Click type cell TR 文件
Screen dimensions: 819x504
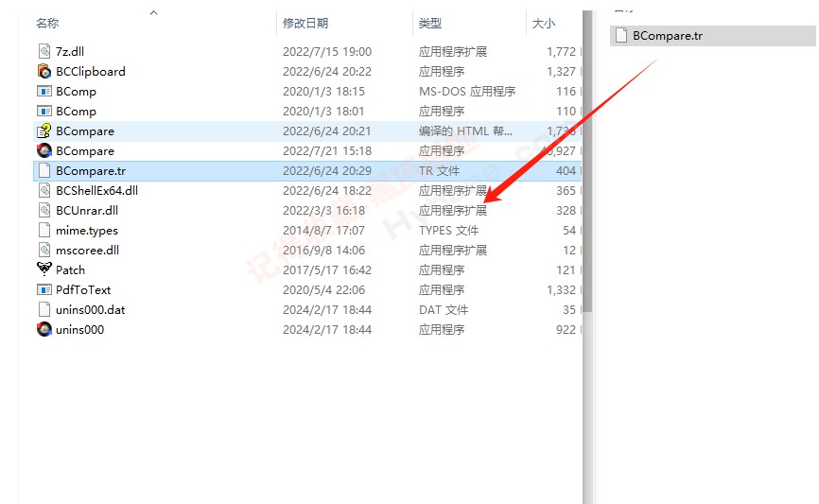tap(439, 170)
